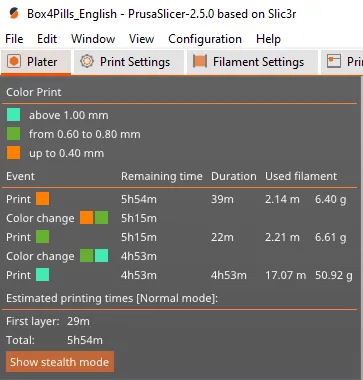The height and width of the screenshot is (380, 363).
Task: Open the partially visible Printer Settings tab
Action: pyautogui.click(x=342, y=62)
